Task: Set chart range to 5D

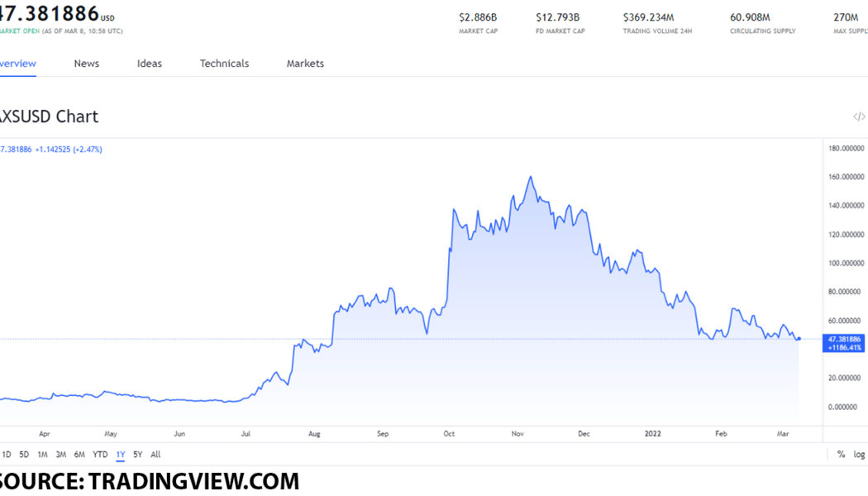Action: pyautogui.click(x=24, y=455)
